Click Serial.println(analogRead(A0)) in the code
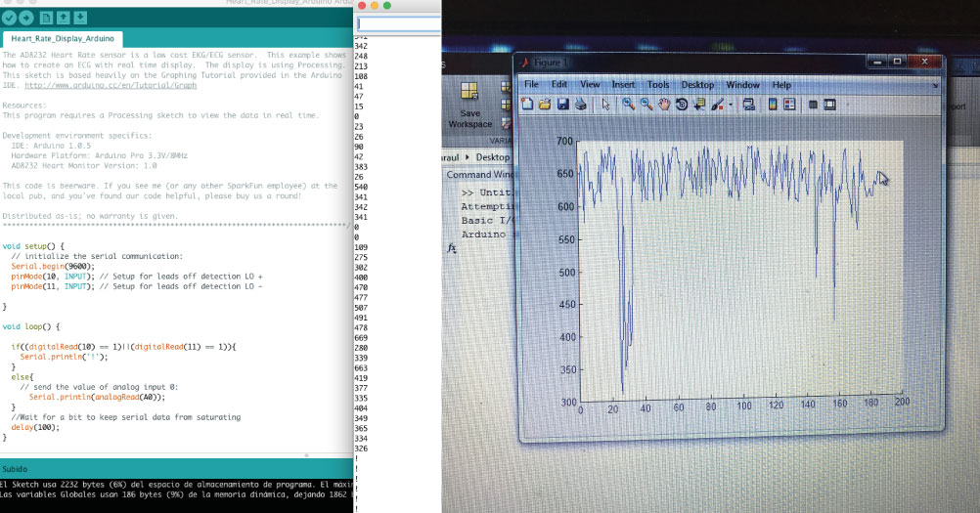 click(97, 397)
